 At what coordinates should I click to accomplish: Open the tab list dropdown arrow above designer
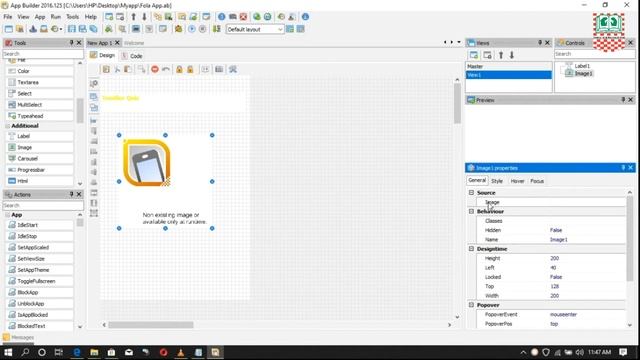[x=459, y=42]
